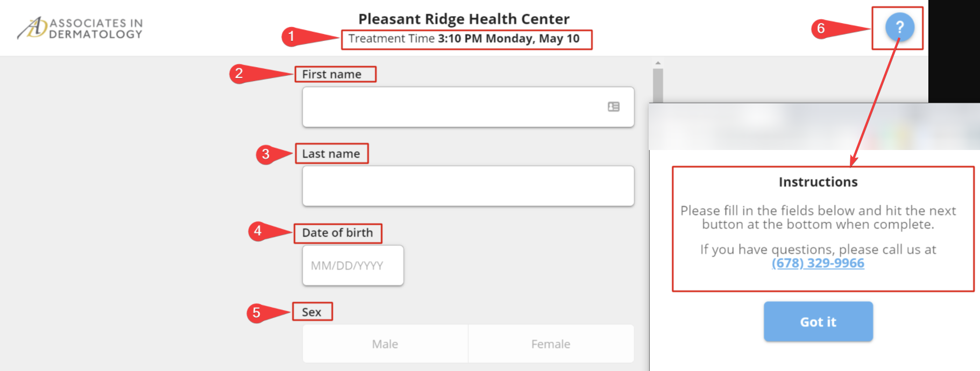The image size is (980, 371).
Task: Dismiss the Instructions popup with Got it
Action: tap(818, 321)
